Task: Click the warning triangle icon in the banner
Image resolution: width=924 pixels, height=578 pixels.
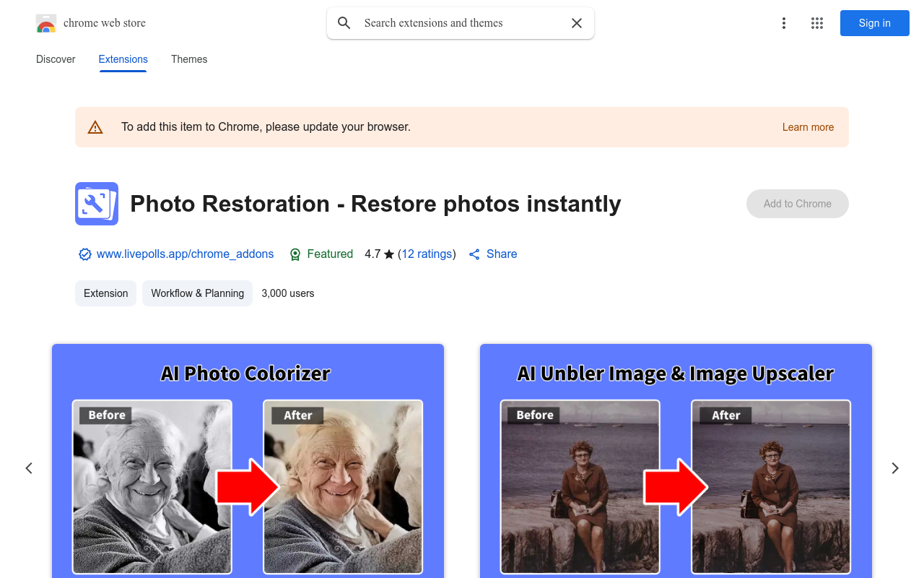Action: coord(95,127)
